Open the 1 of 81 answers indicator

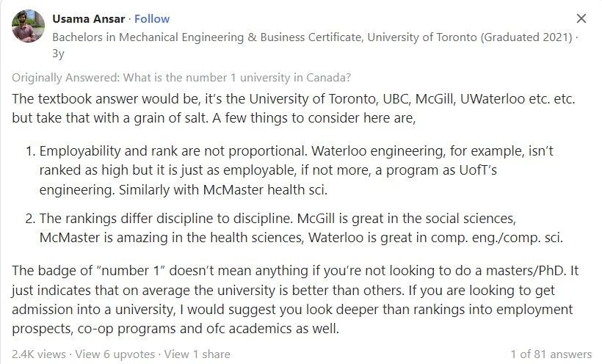click(551, 354)
